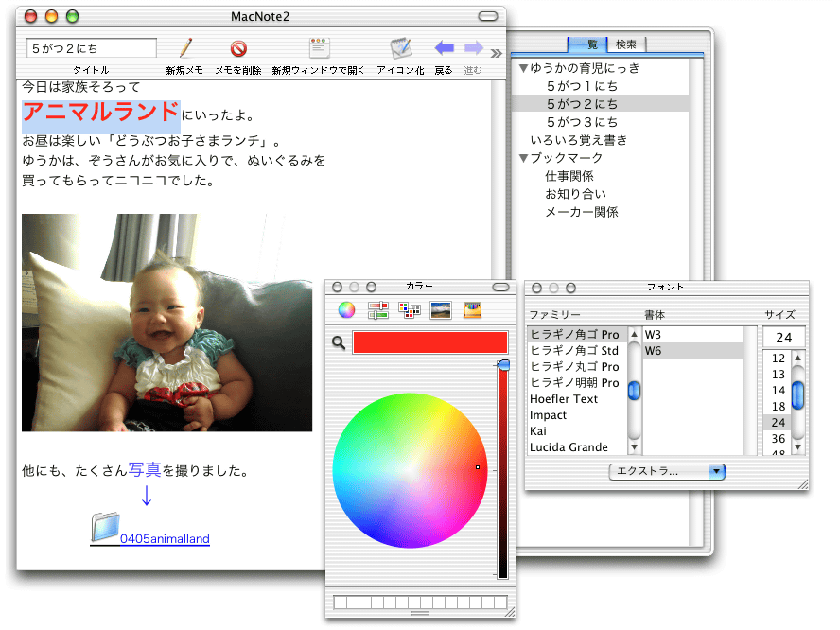Collapse the ゆうかの育児にっき group
840x630 pixels.
coord(523,68)
